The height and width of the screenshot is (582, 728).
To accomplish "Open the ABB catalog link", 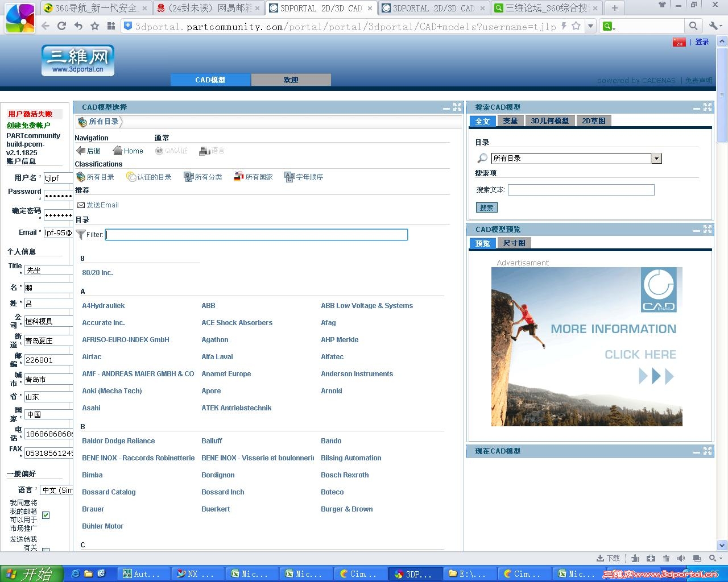I will [208, 306].
